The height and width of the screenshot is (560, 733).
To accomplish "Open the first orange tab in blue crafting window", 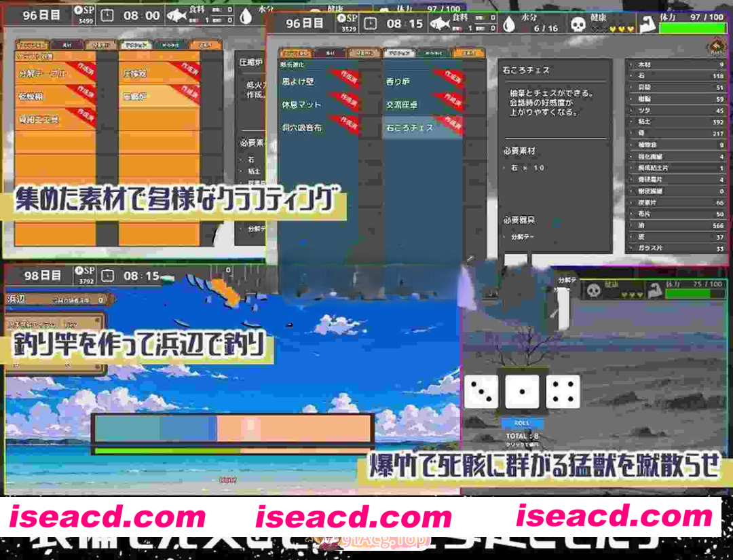I will 295,52.
